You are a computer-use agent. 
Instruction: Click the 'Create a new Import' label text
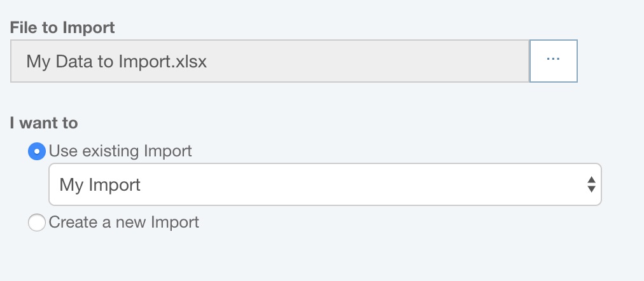[x=124, y=223]
